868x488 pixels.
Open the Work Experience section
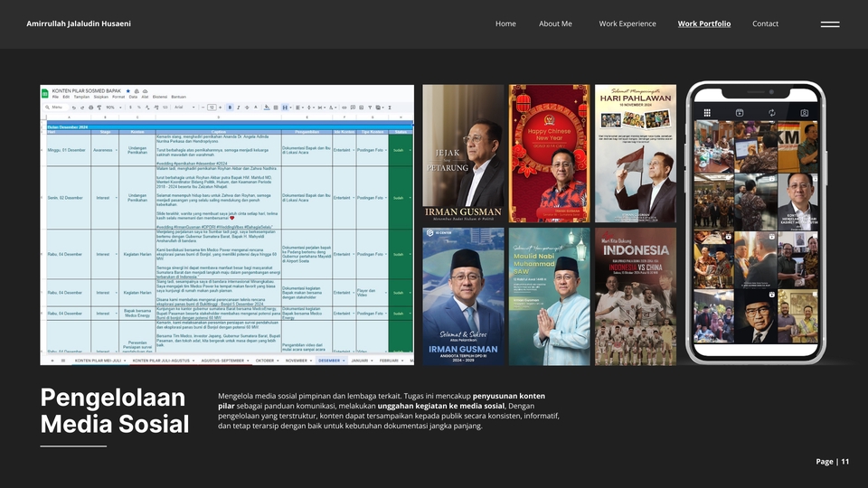(x=627, y=23)
